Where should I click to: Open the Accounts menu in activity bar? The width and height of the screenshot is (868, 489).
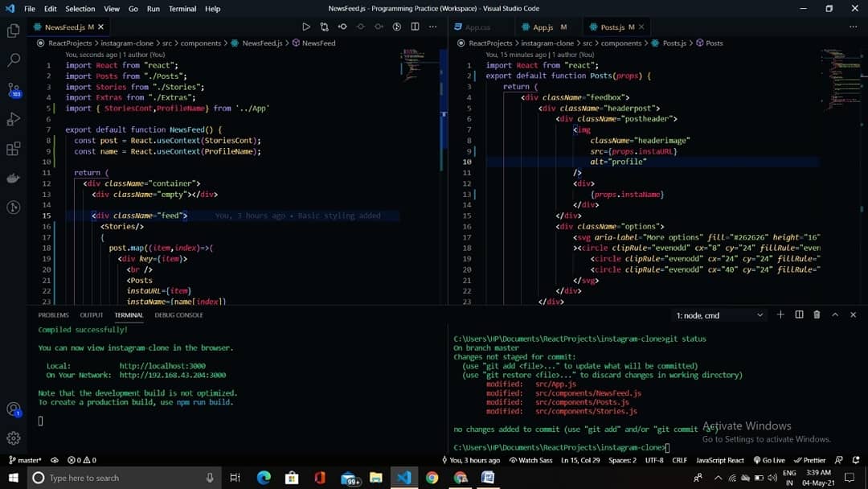click(14, 409)
